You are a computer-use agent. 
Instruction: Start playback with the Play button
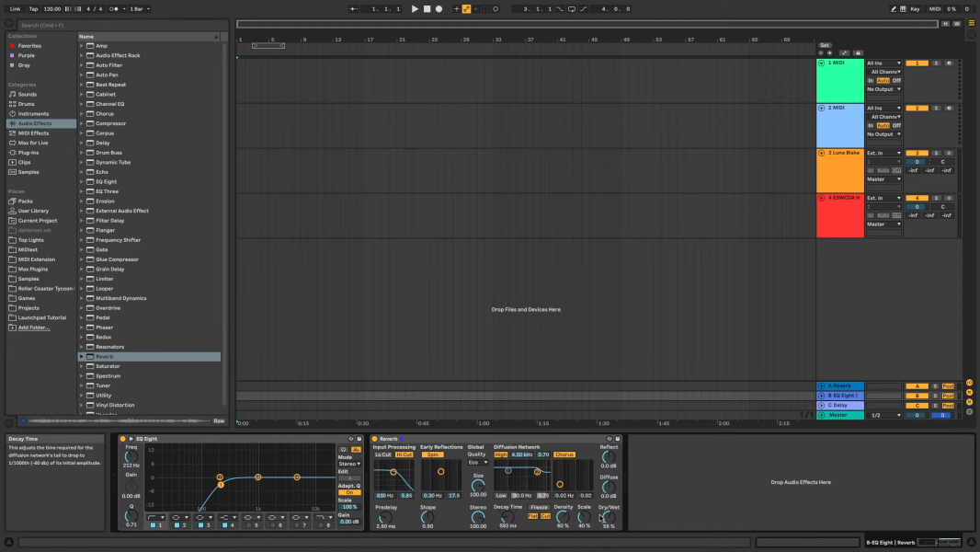coord(415,9)
